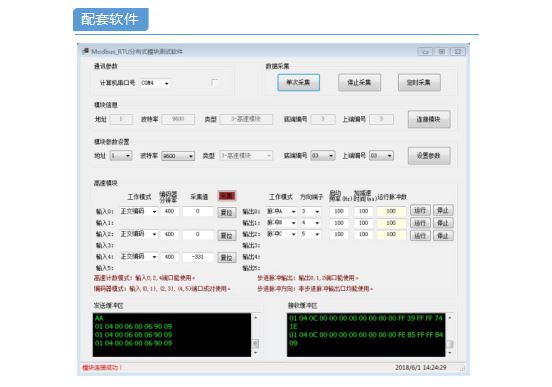This screenshot has width=552, height=387.
Task: Click the 连接模块 button
Action: coord(429,119)
